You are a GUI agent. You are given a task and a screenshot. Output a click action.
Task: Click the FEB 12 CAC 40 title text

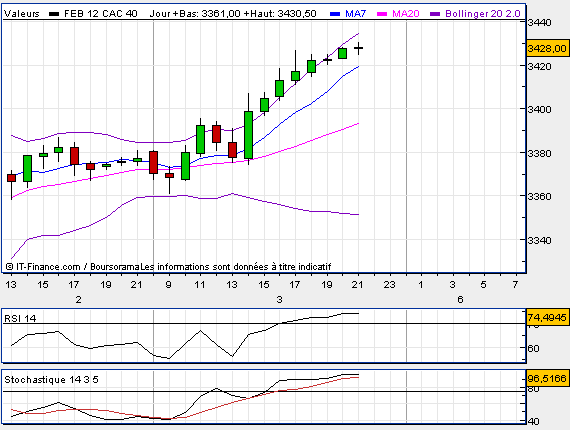(x=101, y=14)
